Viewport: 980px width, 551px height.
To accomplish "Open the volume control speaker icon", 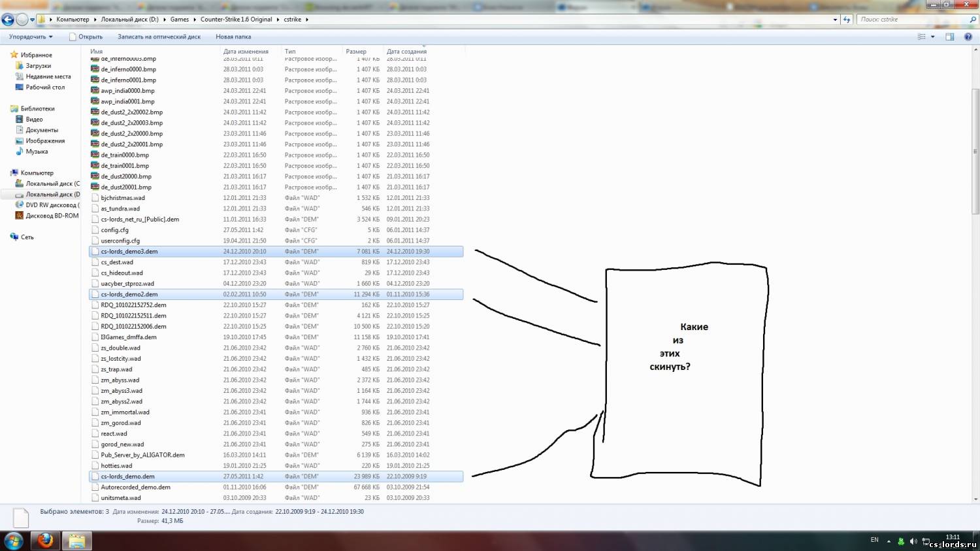I will pyautogui.click(x=913, y=541).
